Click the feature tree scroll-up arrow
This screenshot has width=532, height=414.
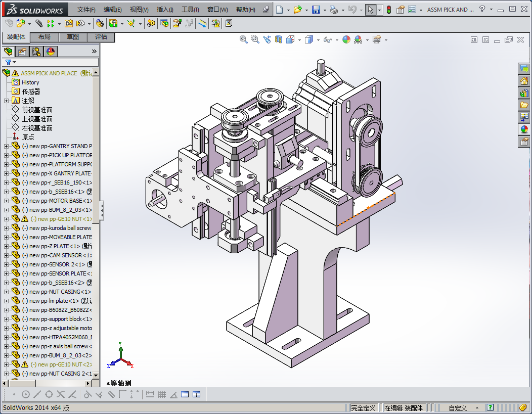pyautogui.click(x=96, y=73)
